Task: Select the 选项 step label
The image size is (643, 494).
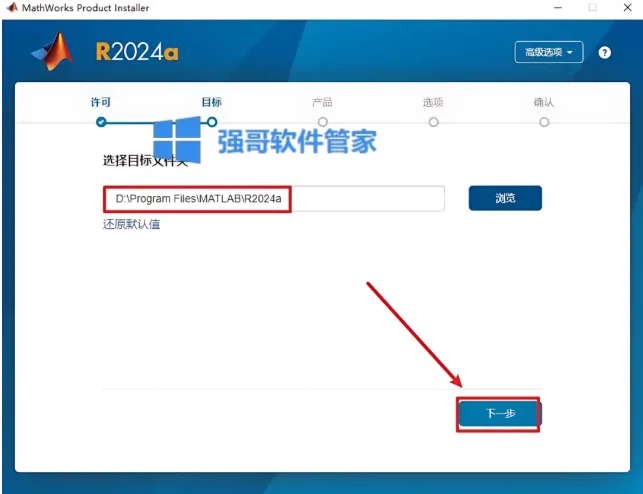Action: point(433,102)
